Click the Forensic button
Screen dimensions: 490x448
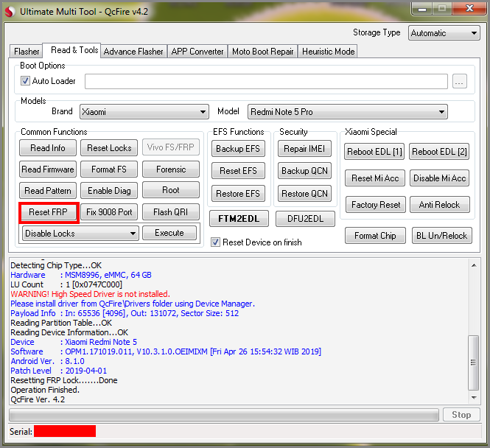coord(171,169)
